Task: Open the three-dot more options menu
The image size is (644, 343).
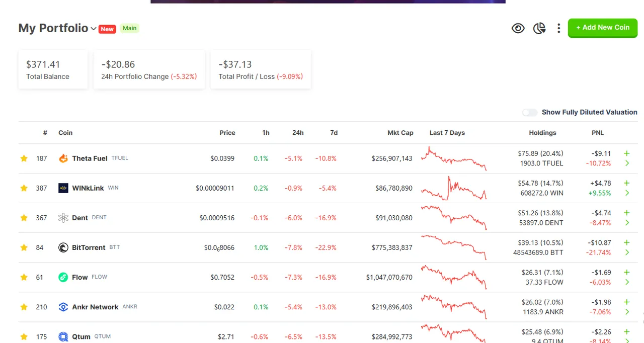Action: 558,28
